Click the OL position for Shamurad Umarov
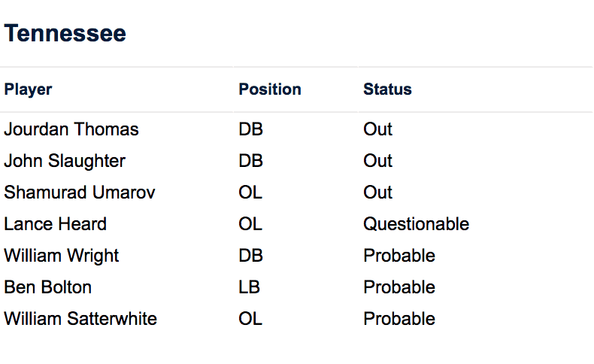This screenshot has width=594, height=364. [250, 193]
